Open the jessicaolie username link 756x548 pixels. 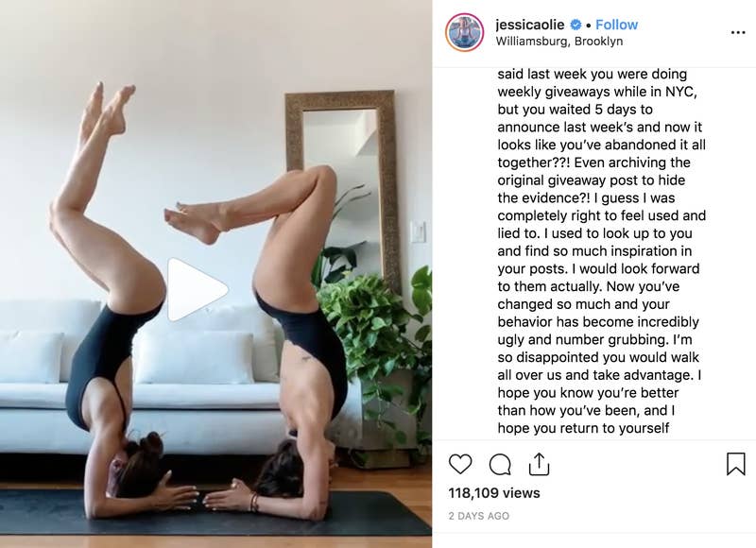click(x=529, y=25)
